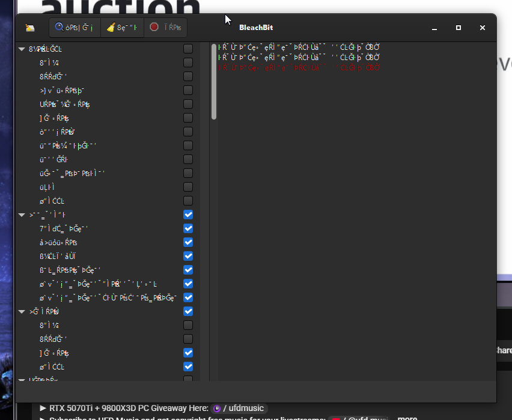Screen dimensions: 512x420
Task: Select the first group's header row label
Action: coord(46,49)
